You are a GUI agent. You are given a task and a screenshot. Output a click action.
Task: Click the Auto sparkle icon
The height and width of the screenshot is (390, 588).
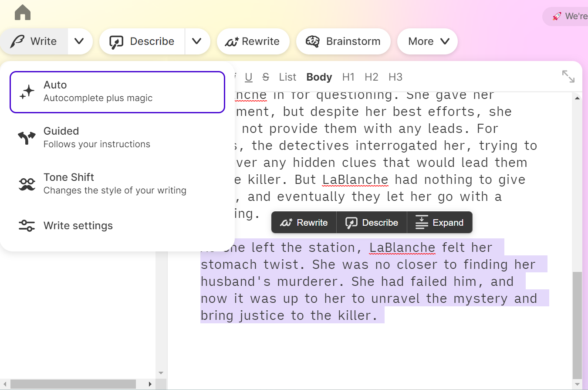click(x=27, y=92)
